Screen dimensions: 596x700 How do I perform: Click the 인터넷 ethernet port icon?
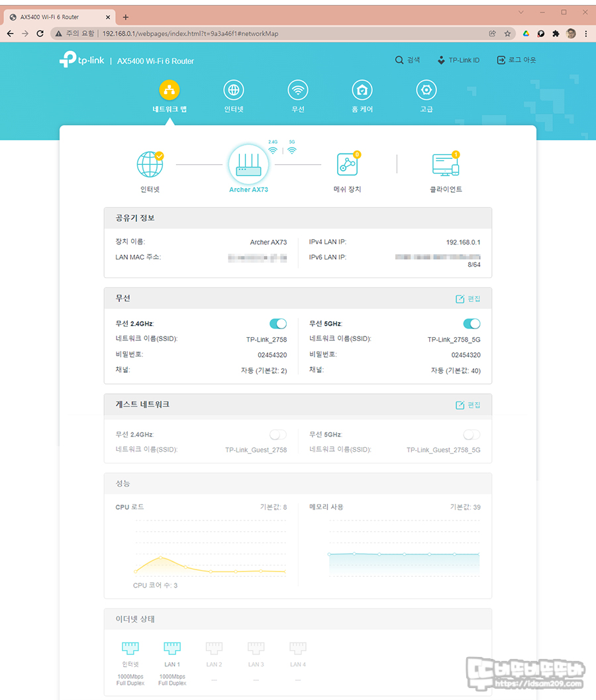click(x=130, y=648)
